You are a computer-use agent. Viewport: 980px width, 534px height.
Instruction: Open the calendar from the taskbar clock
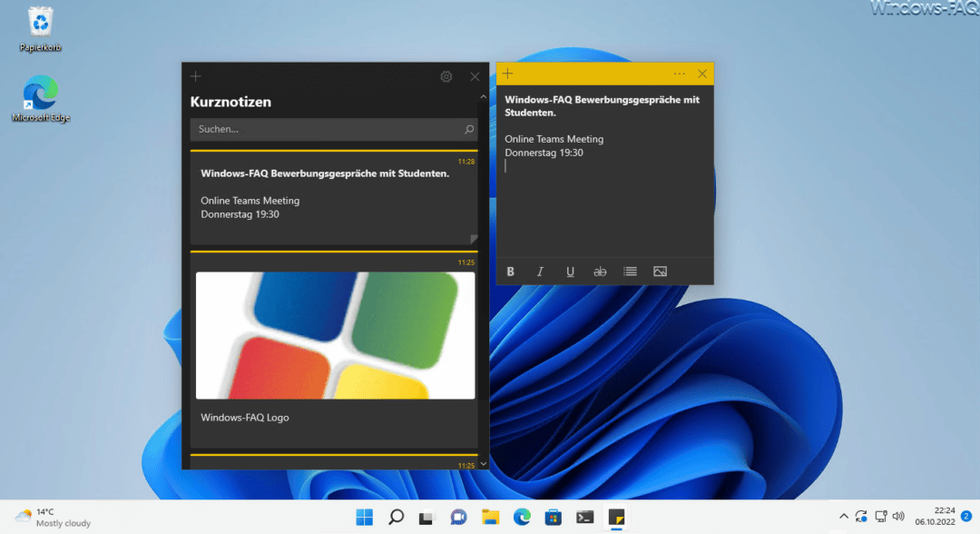coord(936,517)
